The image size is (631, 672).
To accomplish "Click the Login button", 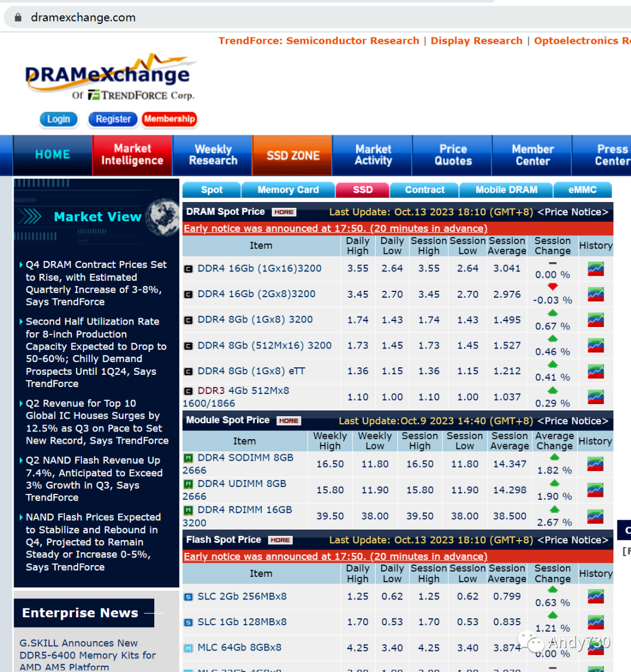I will click(58, 119).
